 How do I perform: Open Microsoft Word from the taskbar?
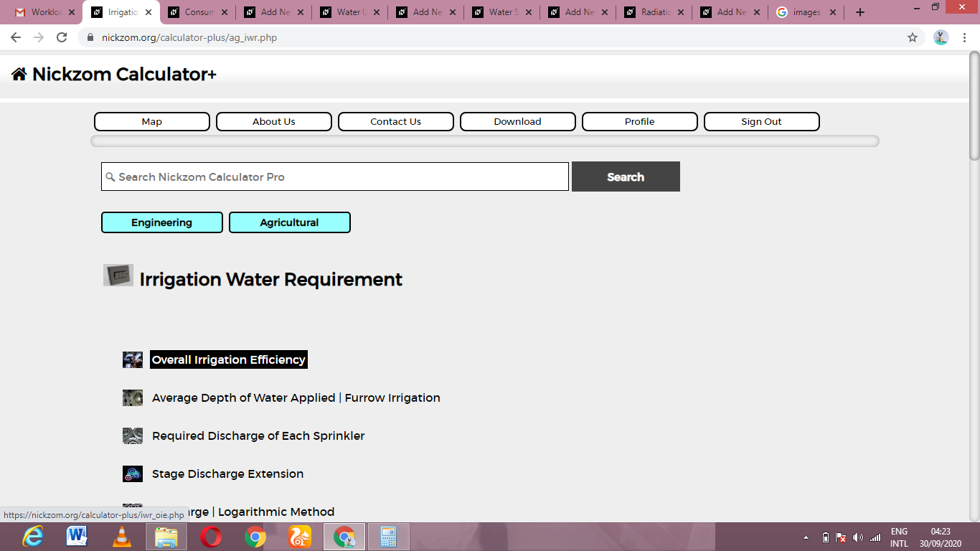point(77,537)
